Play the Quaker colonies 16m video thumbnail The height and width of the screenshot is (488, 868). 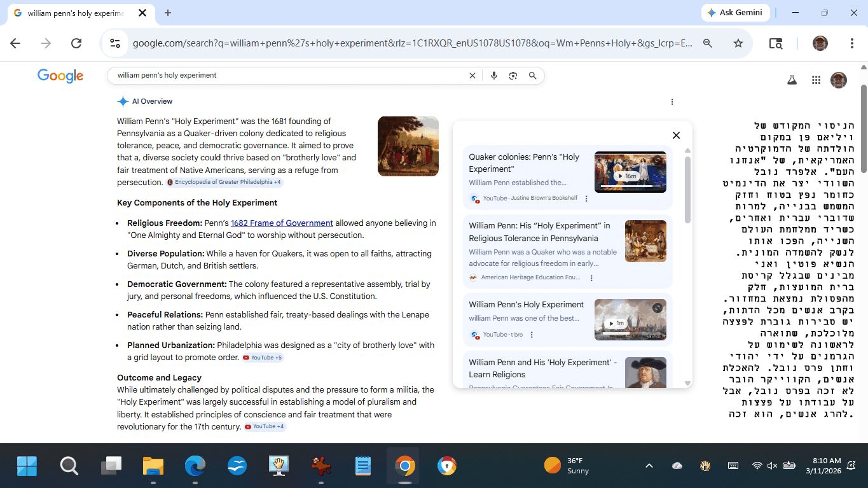coord(630,172)
